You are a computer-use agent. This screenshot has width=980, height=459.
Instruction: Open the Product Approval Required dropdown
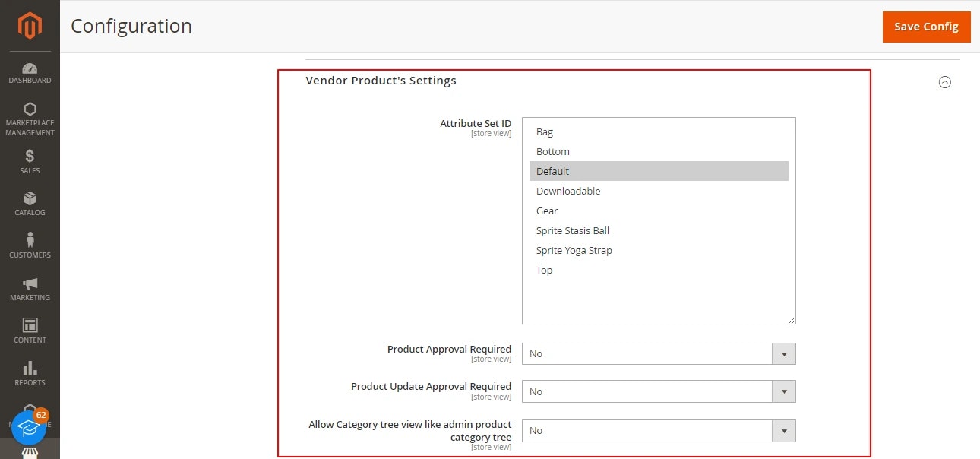tap(659, 353)
